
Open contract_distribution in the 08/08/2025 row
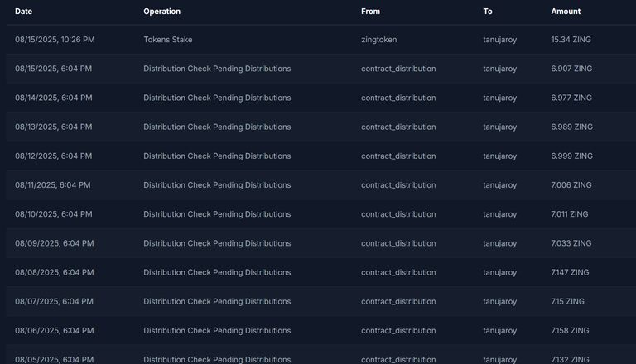tap(398, 272)
